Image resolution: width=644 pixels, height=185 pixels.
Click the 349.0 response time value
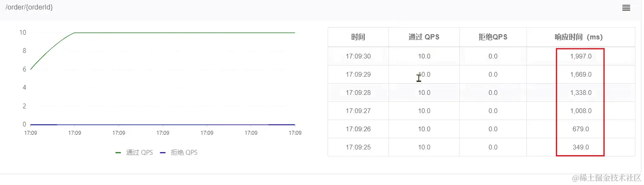click(580, 147)
